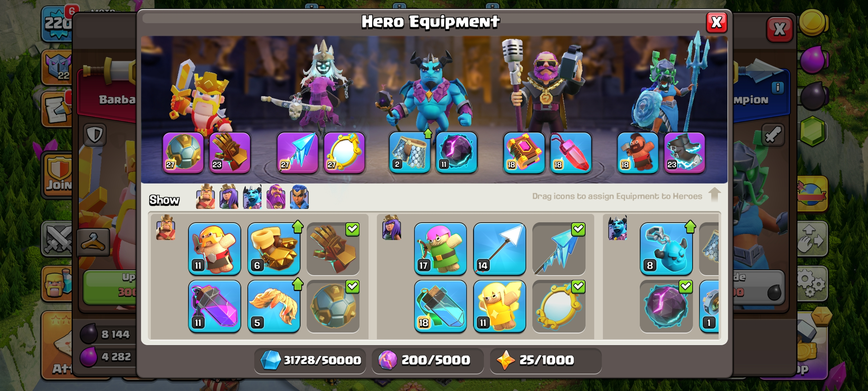
Task: Tap equipped Electro Boots slot level 23
Action: (685, 153)
